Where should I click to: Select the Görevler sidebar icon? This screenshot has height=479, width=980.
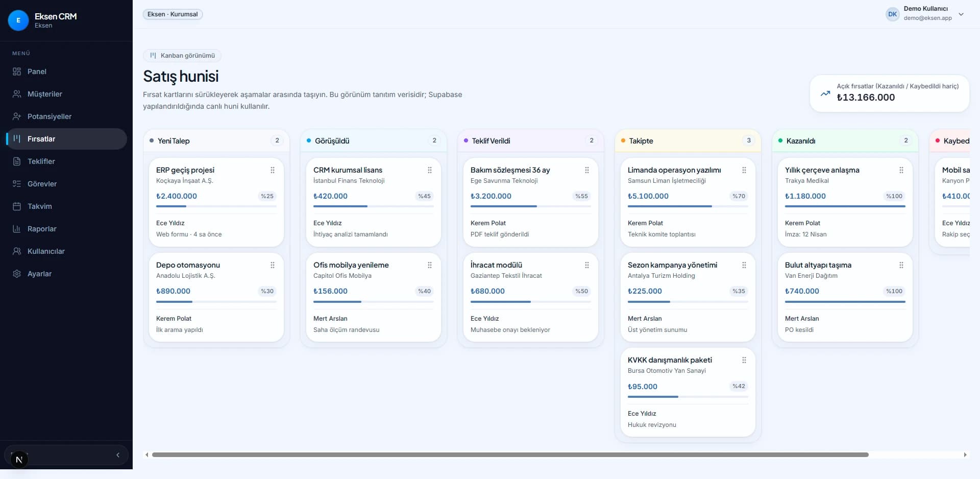pyautogui.click(x=17, y=184)
